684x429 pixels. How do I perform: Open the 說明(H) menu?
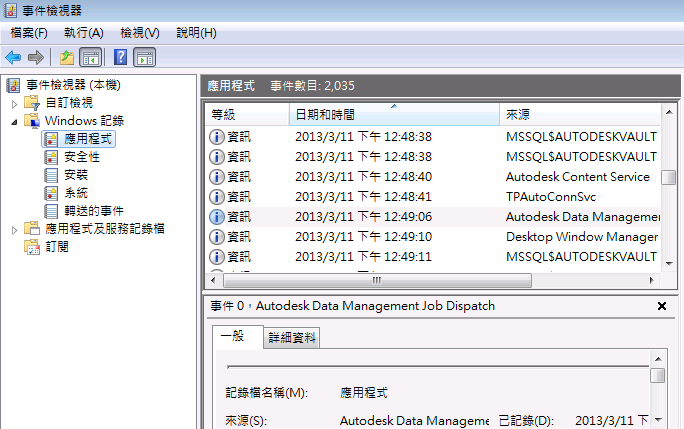pyautogui.click(x=196, y=33)
